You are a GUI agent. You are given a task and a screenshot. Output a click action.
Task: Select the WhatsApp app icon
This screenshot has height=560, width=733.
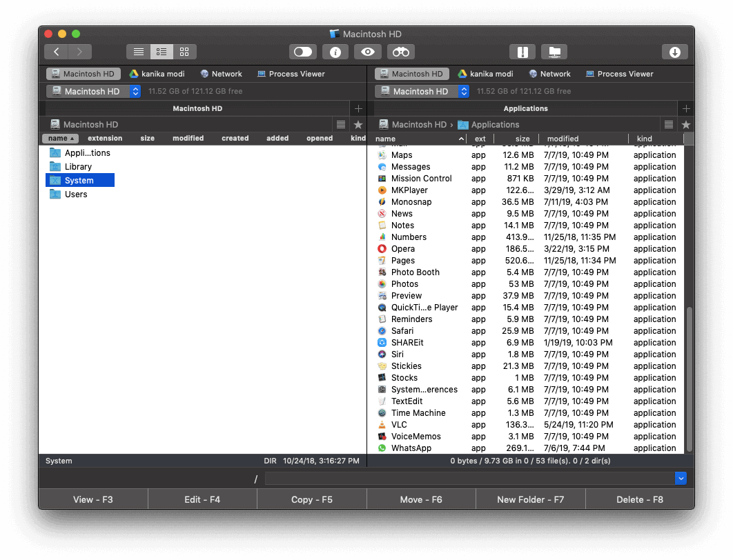pos(382,448)
